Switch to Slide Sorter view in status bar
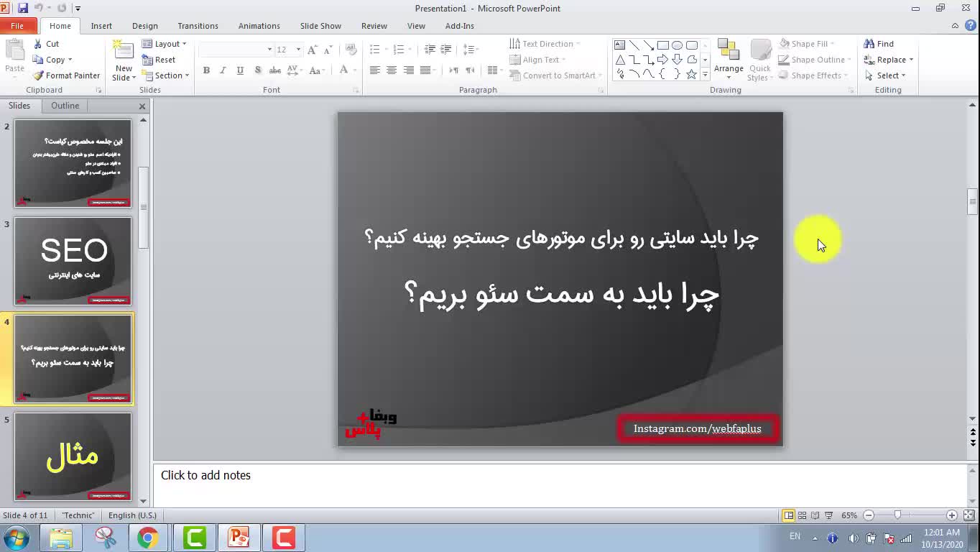Viewport: 980px width, 552px height. (802, 515)
